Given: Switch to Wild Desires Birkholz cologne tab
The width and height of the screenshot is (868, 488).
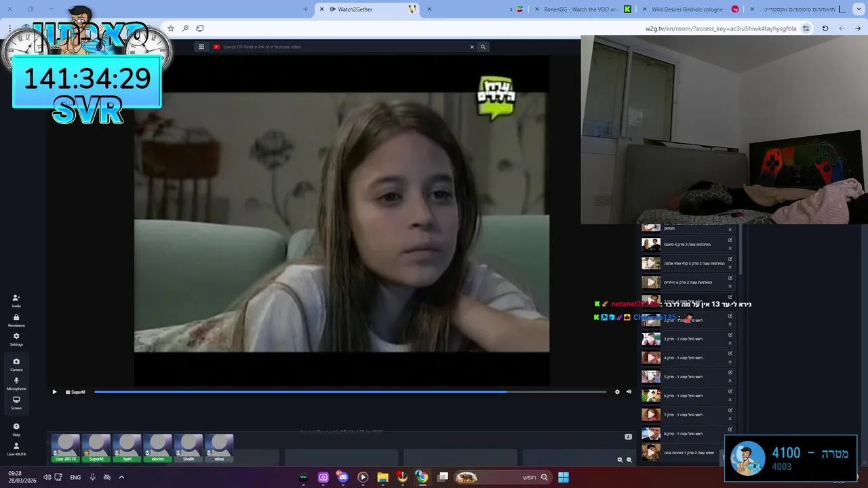Looking at the screenshot, I should (690, 9).
